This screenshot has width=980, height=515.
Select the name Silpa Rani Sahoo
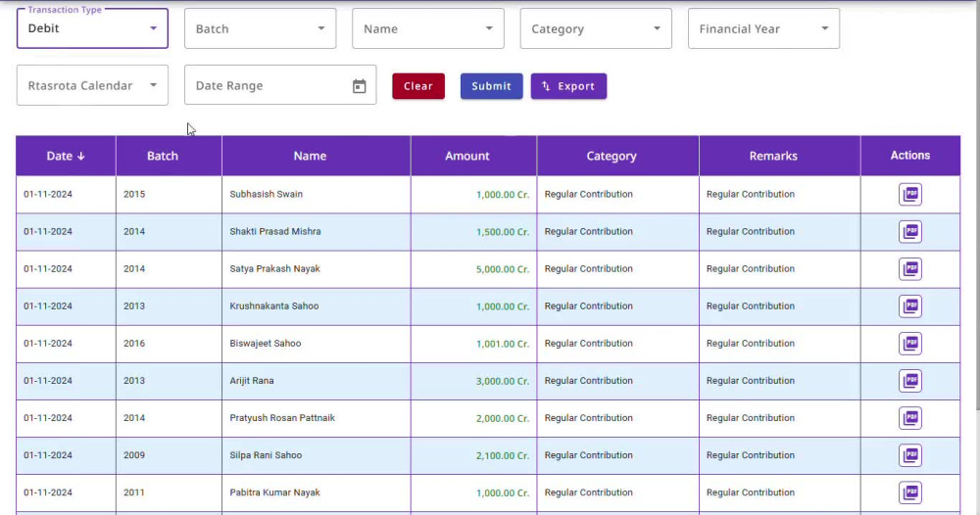coord(266,455)
